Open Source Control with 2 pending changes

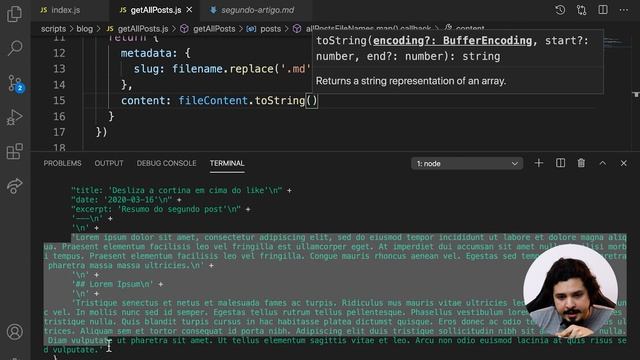16,83
